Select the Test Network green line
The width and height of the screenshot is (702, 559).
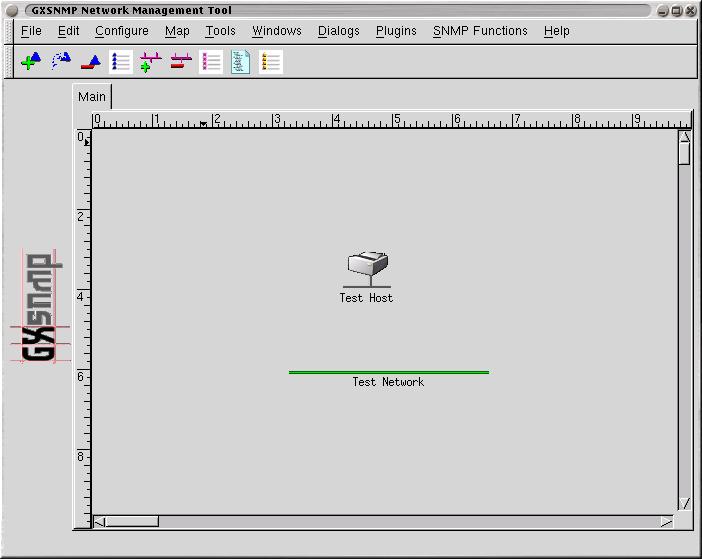coord(388,372)
